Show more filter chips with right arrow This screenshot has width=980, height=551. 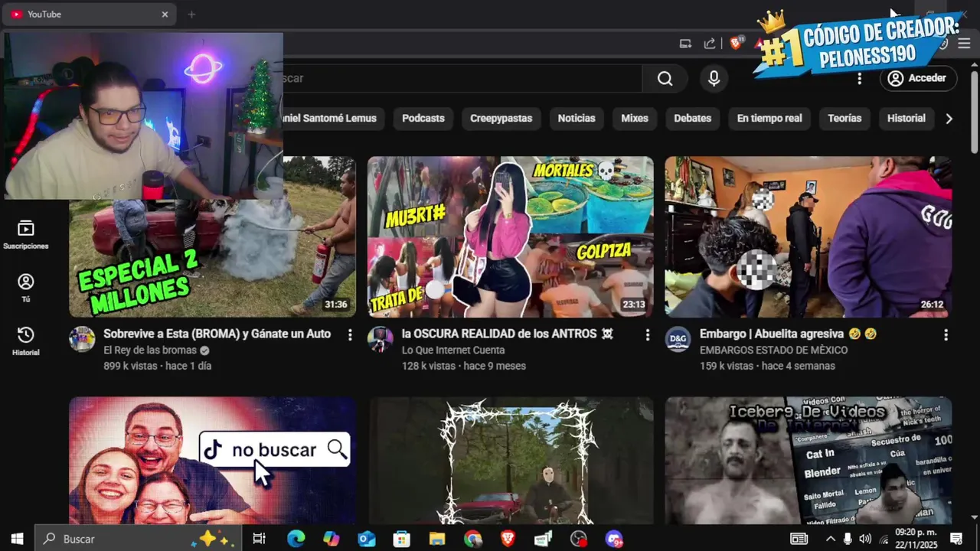coord(949,119)
